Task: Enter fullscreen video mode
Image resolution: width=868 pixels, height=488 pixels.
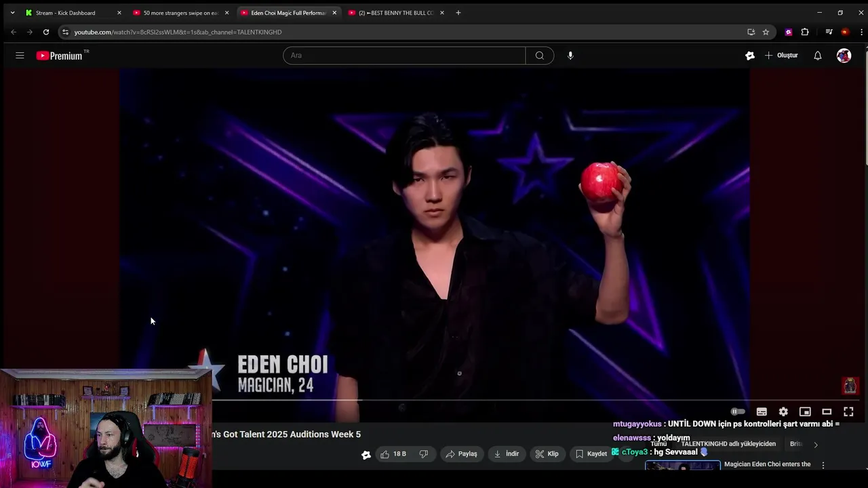Action: click(848, 411)
